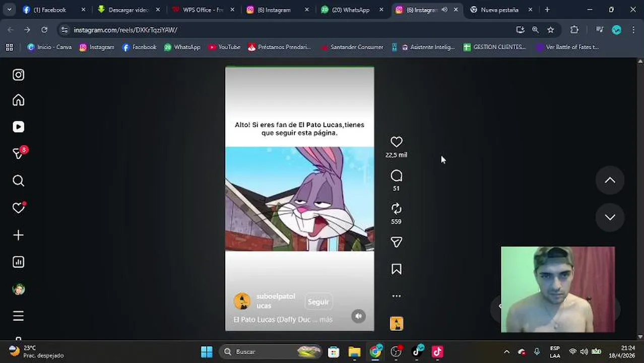Switch to Nueva pestaña tab
The height and width of the screenshot is (363, 644).
pos(499,10)
